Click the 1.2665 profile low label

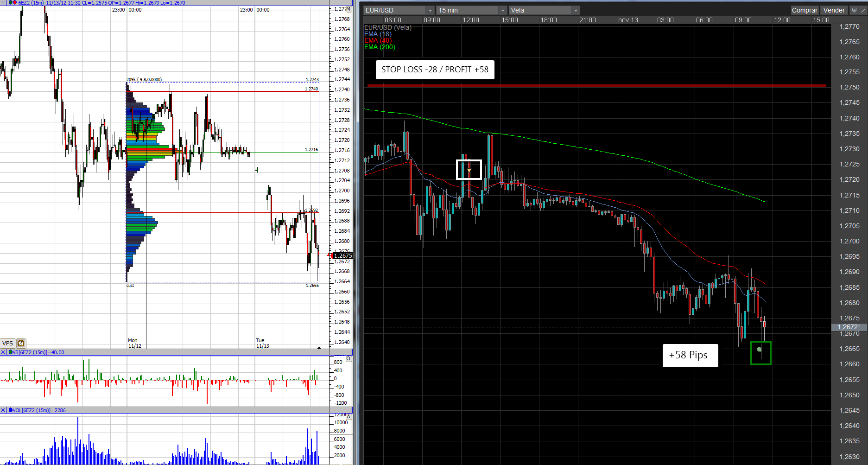click(312, 285)
